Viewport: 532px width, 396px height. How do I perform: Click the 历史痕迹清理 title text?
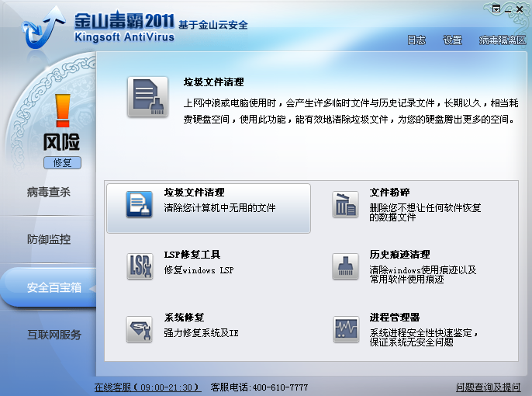click(x=399, y=255)
